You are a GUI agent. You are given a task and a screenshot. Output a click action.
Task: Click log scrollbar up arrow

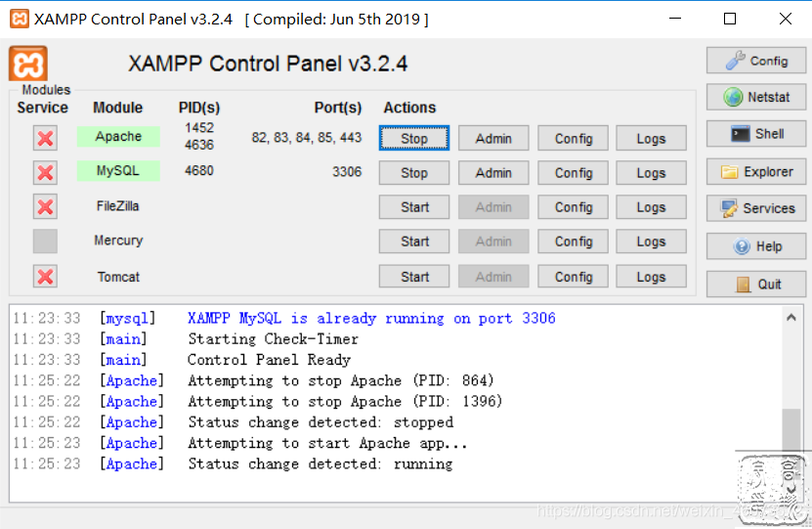[791, 318]
